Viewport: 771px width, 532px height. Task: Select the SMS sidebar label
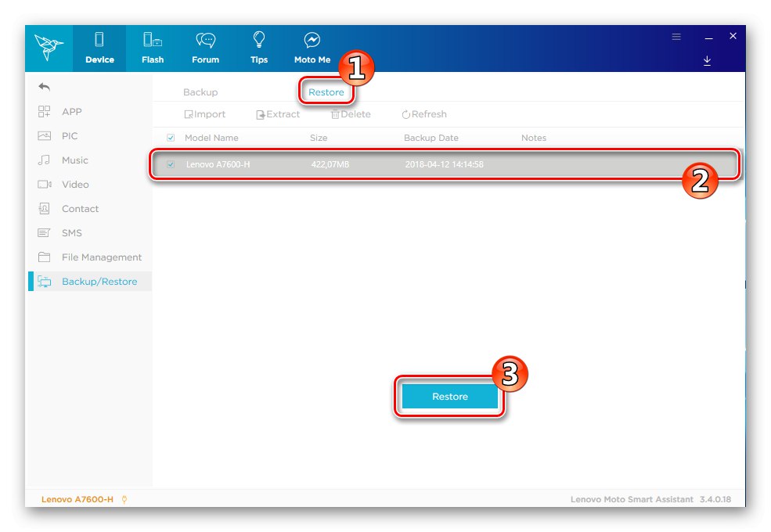point(72,232)
